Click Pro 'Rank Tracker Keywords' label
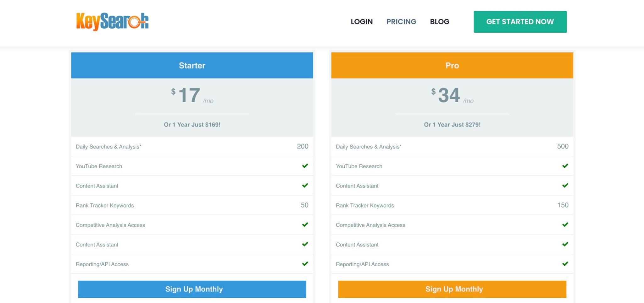Image resolution: width=644 pixels, height=303 pixels. click(x=365, y=206)
